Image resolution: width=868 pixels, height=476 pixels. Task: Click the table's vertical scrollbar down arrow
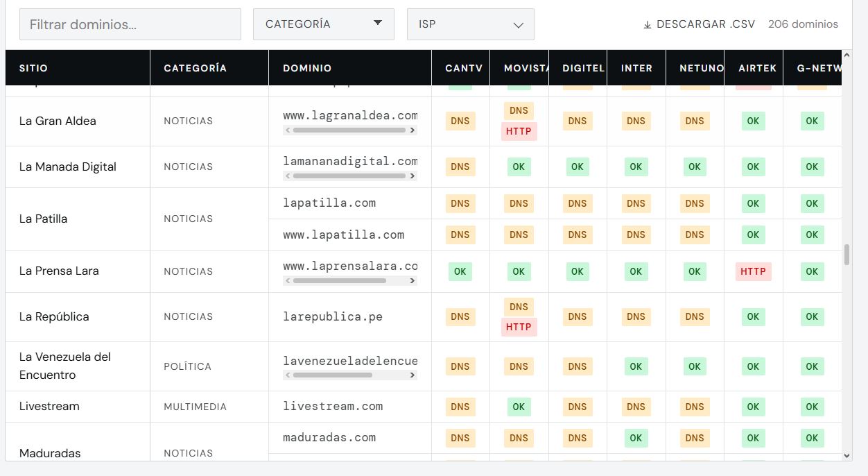847,455
